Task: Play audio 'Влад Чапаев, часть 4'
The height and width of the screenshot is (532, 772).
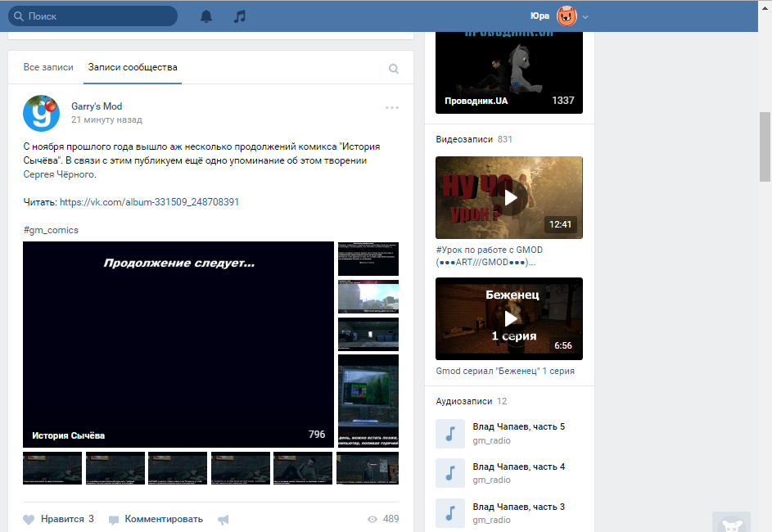Action: point(450,473)
